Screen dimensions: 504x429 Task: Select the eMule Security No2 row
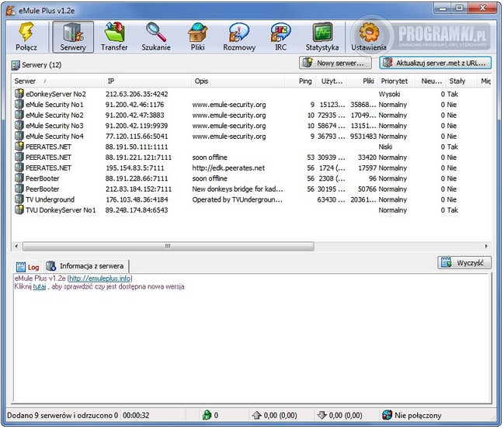(252, 115)
